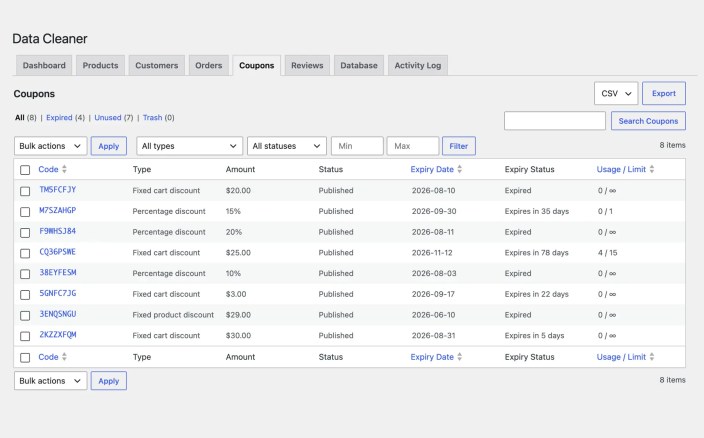Click the Filter button
The image size is (704, 438).
(458, 146)
